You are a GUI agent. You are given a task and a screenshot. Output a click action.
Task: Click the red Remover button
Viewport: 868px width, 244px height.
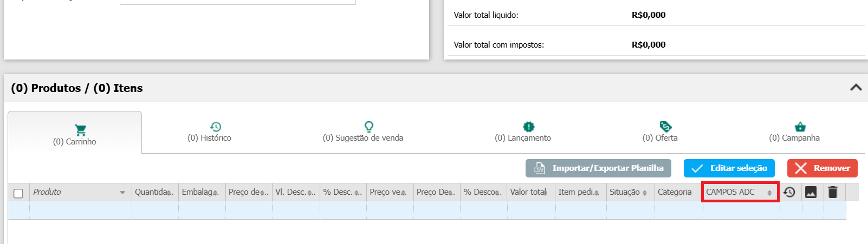(x=822, y=168)
